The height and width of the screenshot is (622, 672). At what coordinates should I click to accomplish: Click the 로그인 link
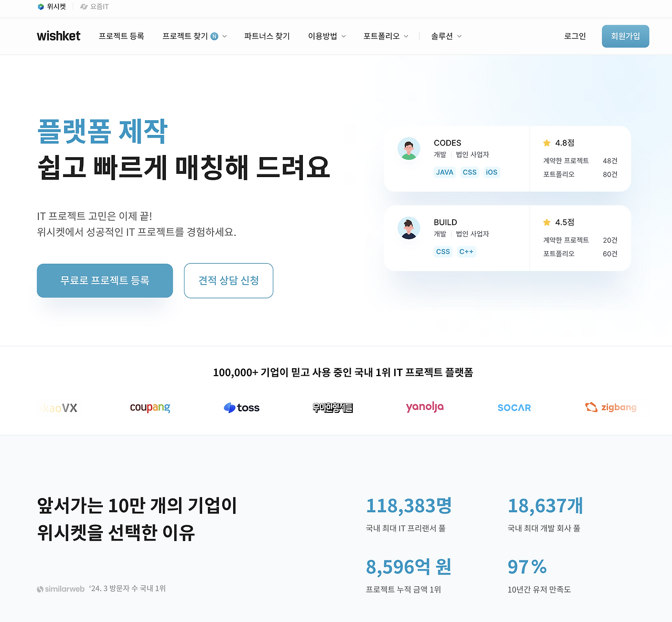tap(574, 36)
